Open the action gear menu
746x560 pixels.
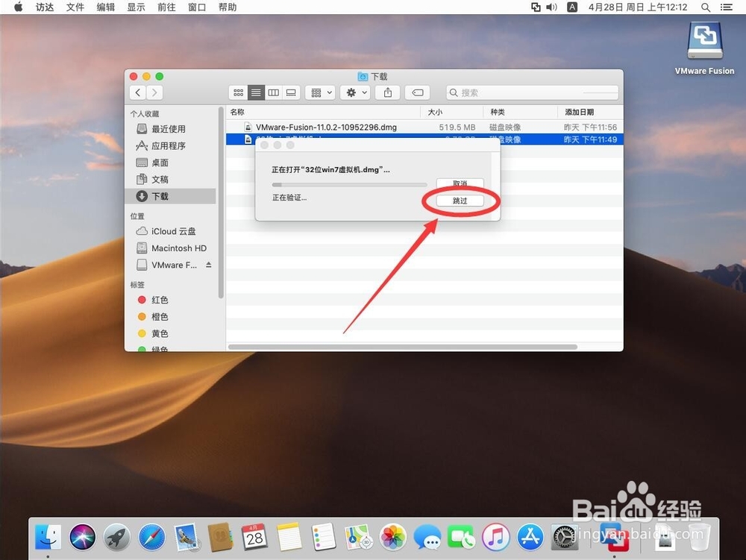point(354,92)
